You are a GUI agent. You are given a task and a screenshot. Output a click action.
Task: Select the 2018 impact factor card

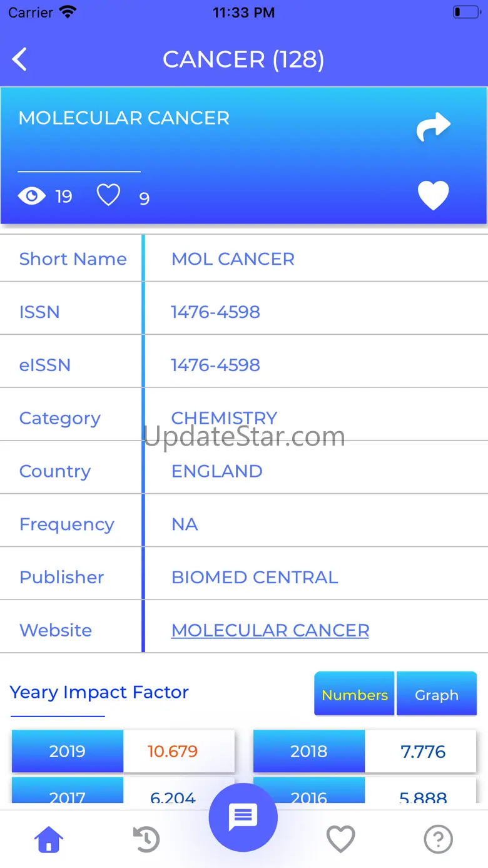365,751
